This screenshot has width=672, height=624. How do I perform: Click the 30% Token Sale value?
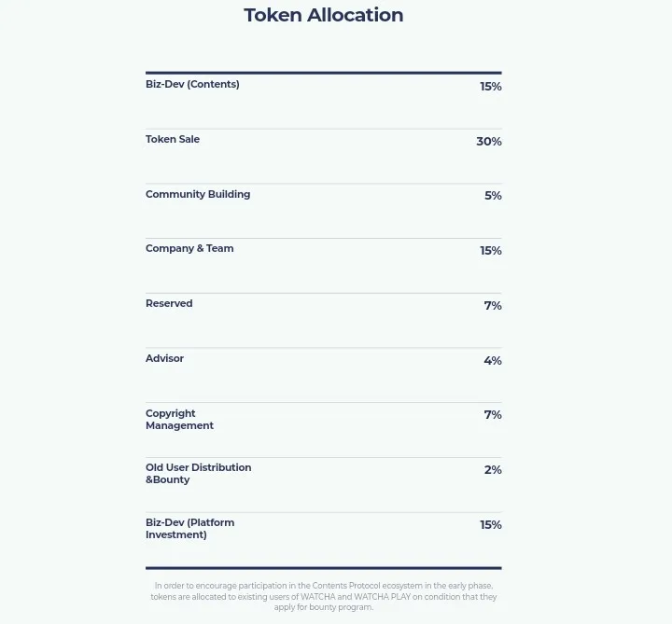tap(489, 142)
